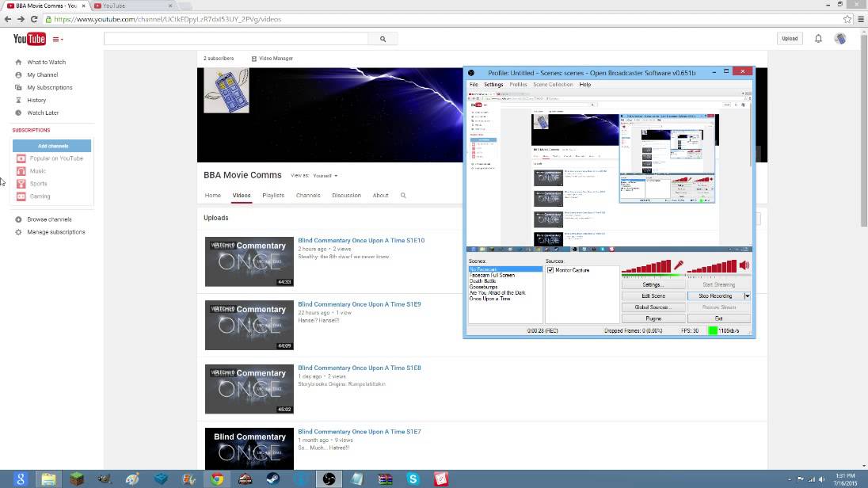Open the Help menu in OBS
The width and height of the screenshot is (868, 488).
pyautogui.click(x=585, y=85)
